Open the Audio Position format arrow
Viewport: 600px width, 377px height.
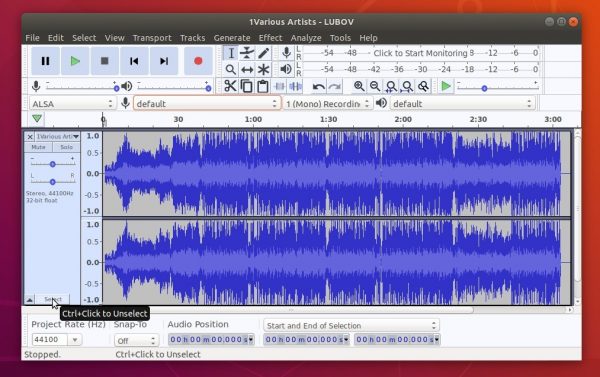point(251,339)
